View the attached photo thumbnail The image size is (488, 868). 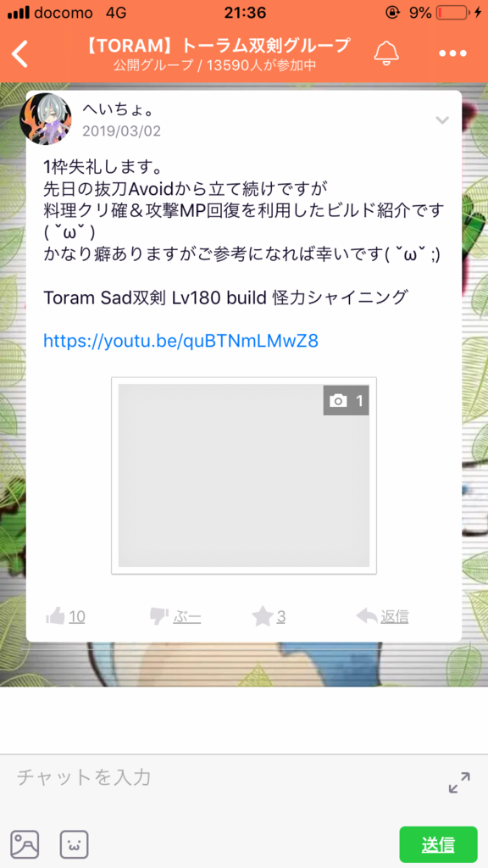pos(244,476)
